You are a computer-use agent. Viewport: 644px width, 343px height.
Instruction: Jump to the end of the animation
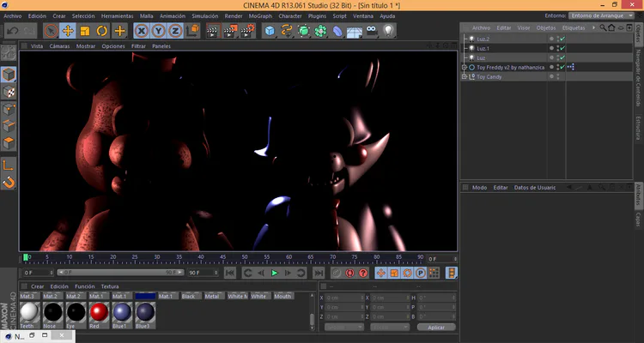[319, 273]
